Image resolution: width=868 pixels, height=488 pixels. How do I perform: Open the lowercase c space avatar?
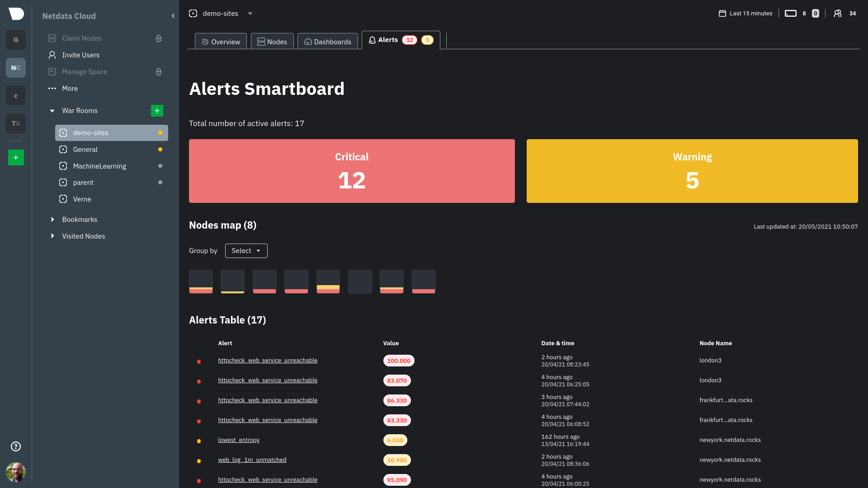pos(16,96)
